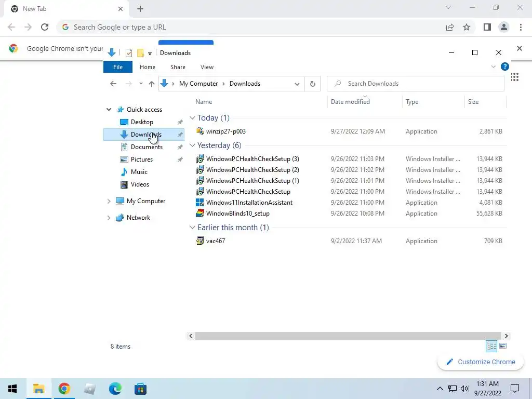Image resolution: width=532 pixels, height=399 pixels.
Task: Open Microsoft Edge from taskbar
Action: pyautogui.click(x=115, y=389)
